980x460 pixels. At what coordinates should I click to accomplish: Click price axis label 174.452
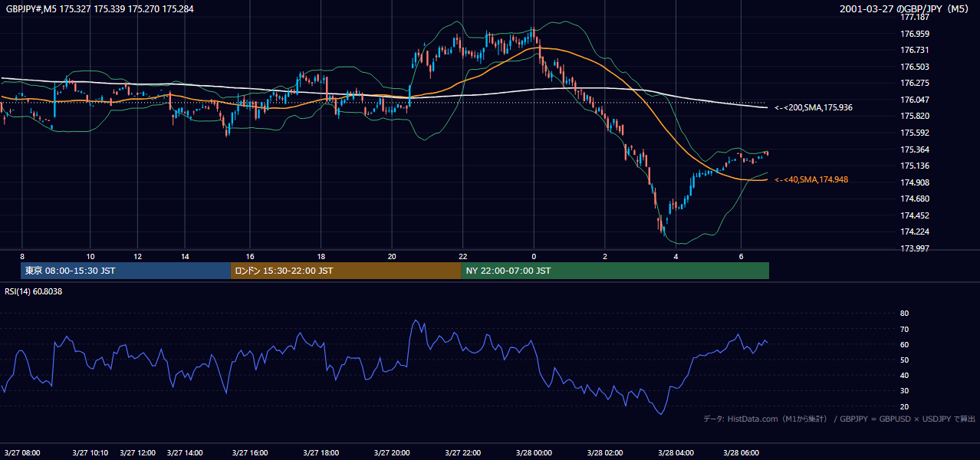(915, 215)
